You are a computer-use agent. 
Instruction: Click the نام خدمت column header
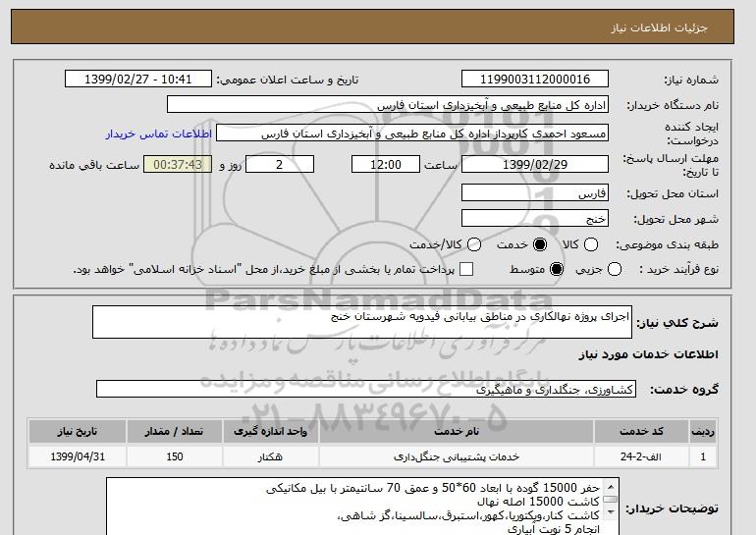point(457,432)
